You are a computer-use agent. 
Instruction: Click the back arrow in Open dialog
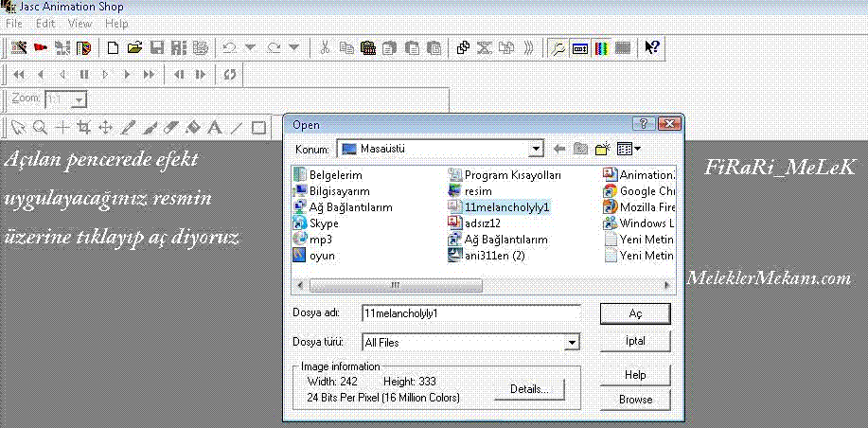coord(558,149)
